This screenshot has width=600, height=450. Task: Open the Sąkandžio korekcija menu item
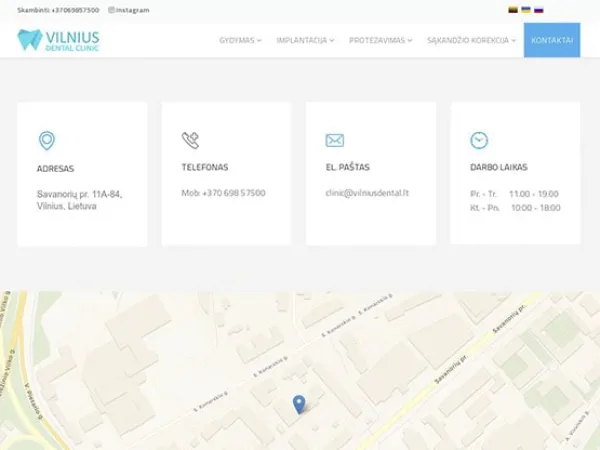pos(468,40)
